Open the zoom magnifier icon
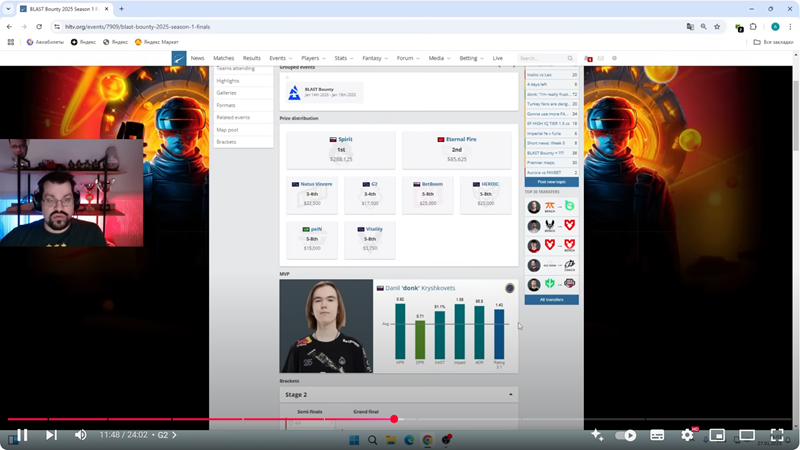 pos(704,27)
